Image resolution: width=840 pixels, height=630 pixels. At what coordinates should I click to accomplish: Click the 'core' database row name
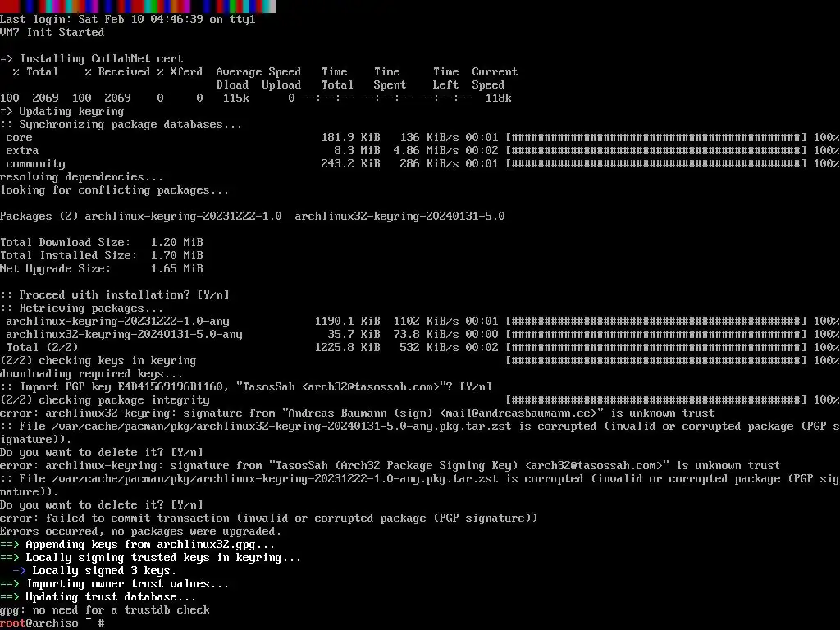(20, 138)
